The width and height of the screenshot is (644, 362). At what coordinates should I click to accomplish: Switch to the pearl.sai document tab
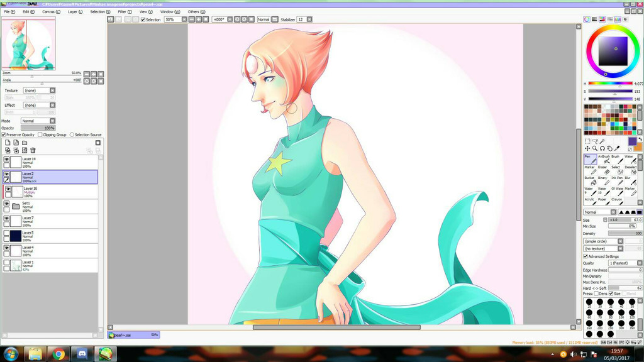[x=133, y=335]
